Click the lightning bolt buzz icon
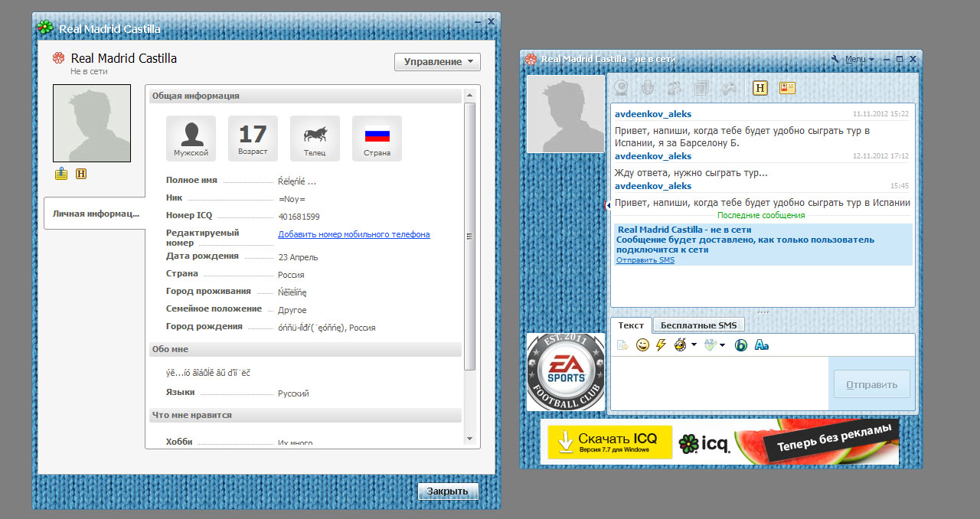Image resolution: width=980 pixels, height=519 pixels. pyautogui.click(x=661, y=345)
